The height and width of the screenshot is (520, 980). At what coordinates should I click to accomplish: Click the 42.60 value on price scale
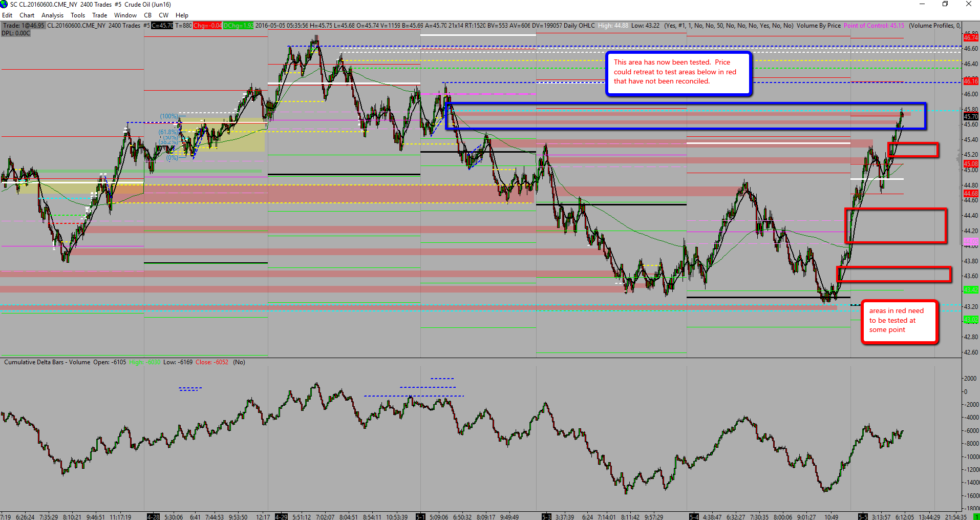[971, 352]
